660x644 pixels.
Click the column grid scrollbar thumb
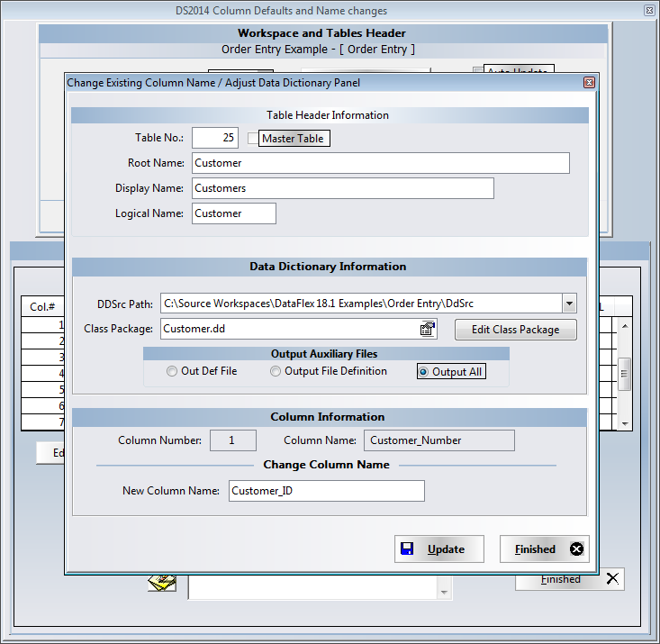pyautogui.click(x=624, y=373)
